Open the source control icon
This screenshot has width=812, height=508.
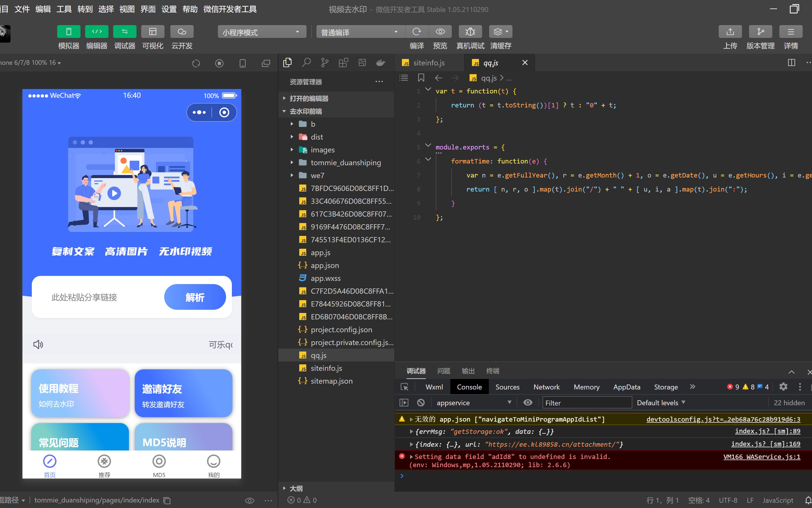point(324,62)
